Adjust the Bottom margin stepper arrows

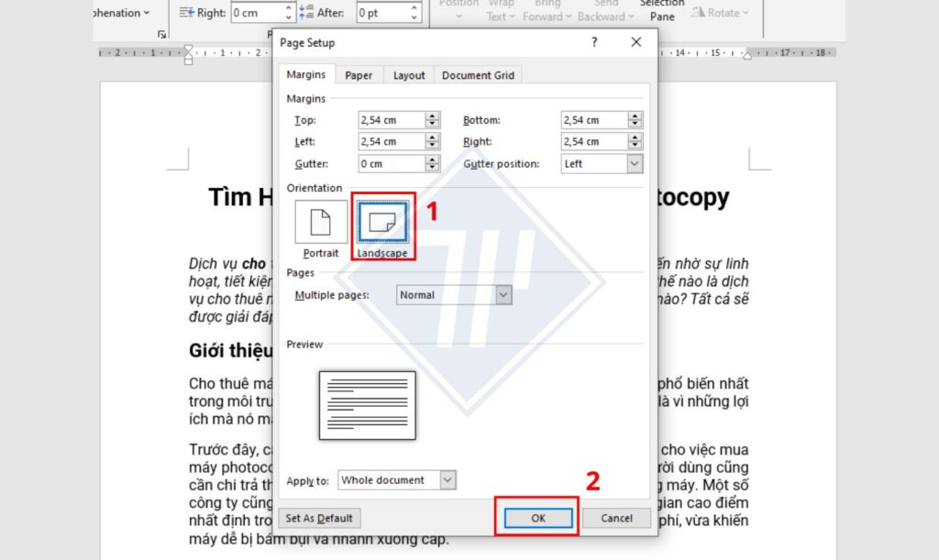pyautogui.click(x=635, y=120)
